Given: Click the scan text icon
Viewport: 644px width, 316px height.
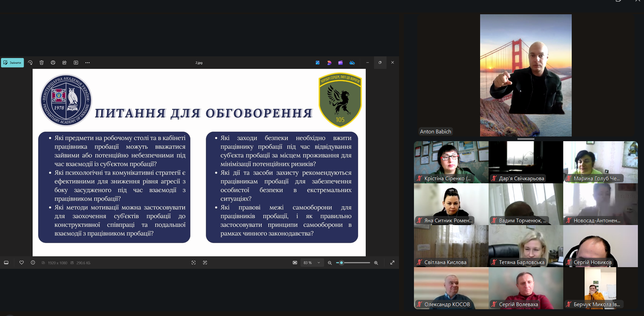Looking at the screenshot, I should coord(205,263).
